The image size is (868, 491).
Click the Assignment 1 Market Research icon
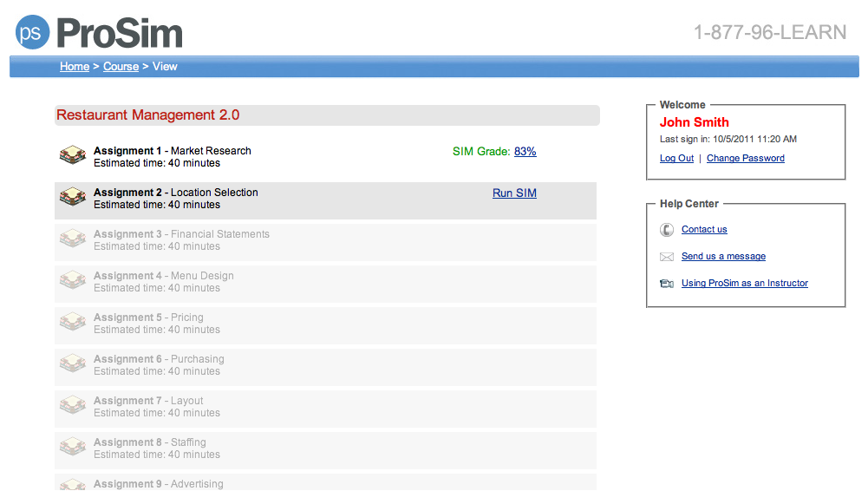73,155
